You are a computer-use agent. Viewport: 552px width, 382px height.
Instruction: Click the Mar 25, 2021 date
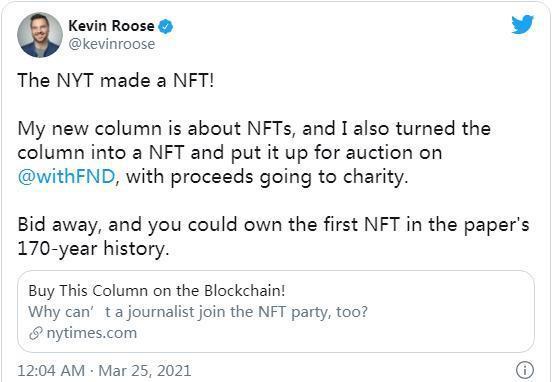pos(145,371)
